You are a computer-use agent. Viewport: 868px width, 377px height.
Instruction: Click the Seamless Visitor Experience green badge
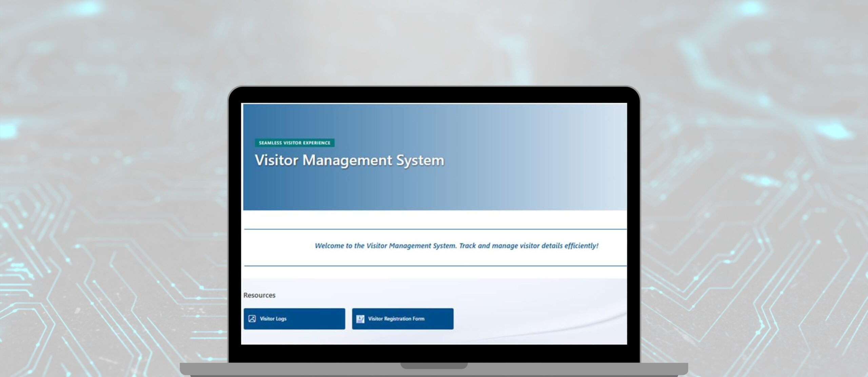click(294, 143)
